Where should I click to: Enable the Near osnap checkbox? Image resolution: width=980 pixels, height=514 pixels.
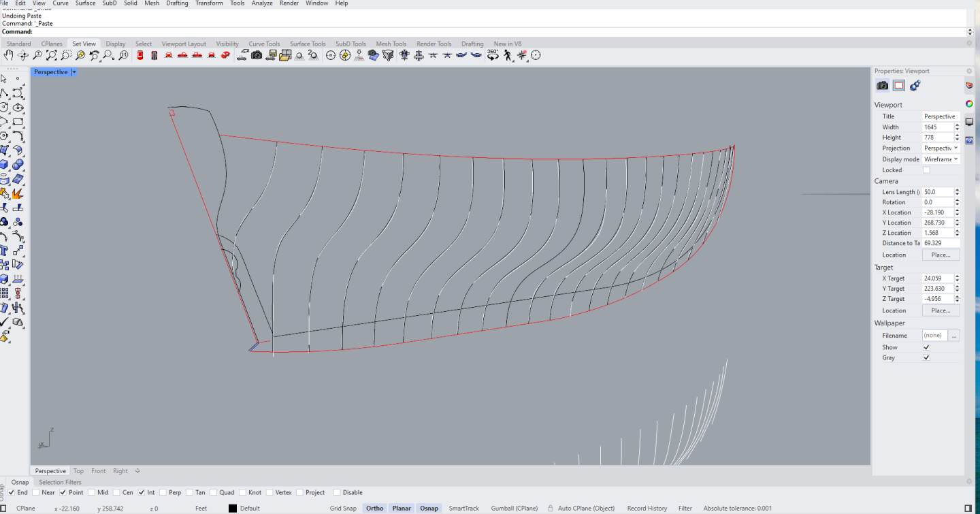point(37,492)
